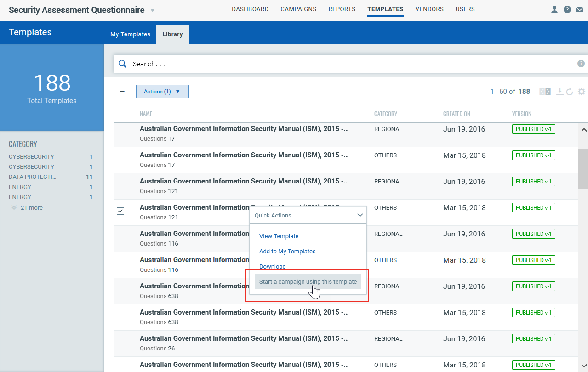Open the user profile icon

tap(554, 10)
